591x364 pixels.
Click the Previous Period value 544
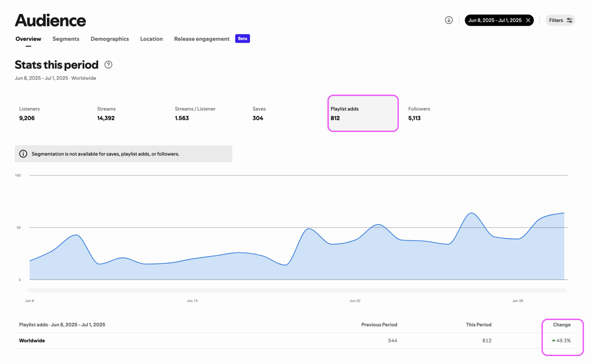pos(392,340)
